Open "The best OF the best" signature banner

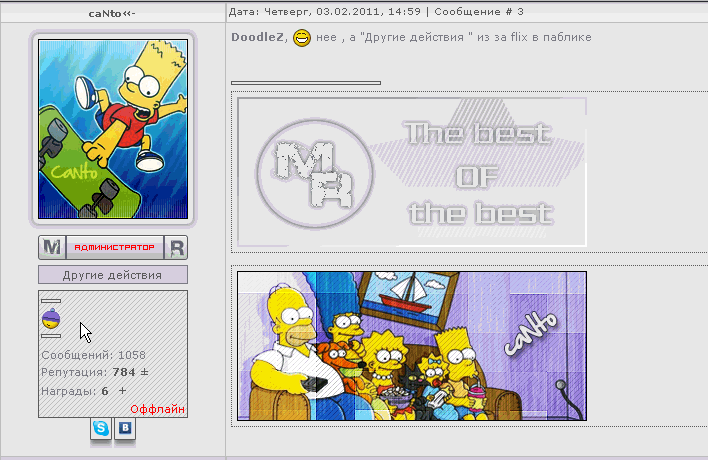411,172
